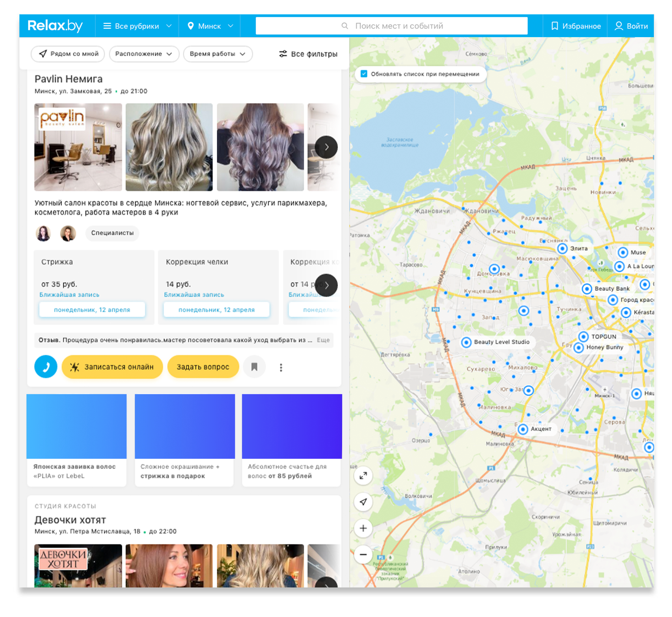
Task: Select the Beauty Level Studio map marker
Action: click(466, 342)
